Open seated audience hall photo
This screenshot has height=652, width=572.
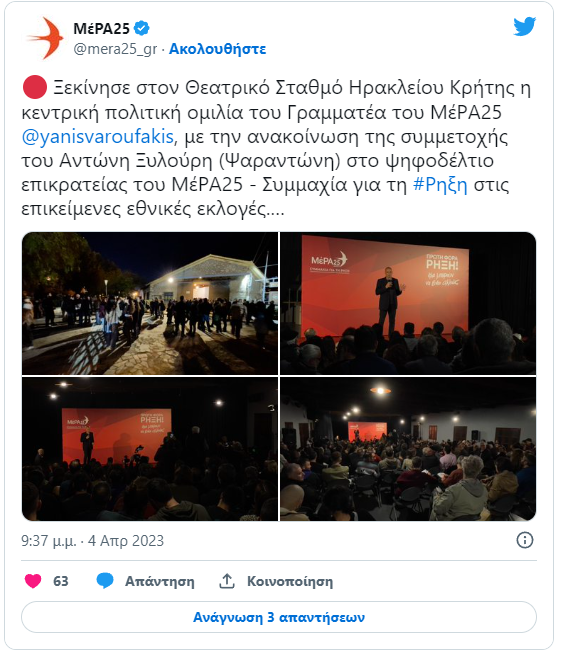408,449
